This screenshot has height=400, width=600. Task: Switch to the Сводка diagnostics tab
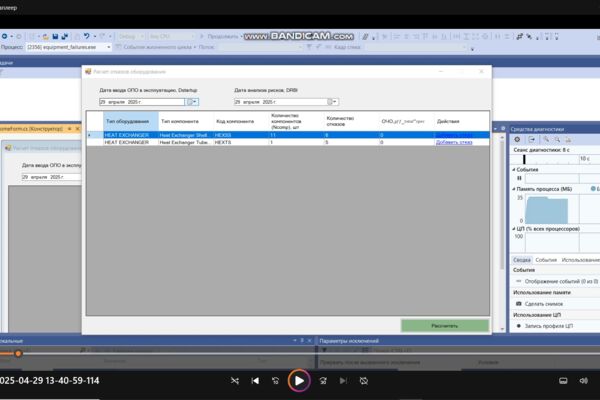point(522,260)
